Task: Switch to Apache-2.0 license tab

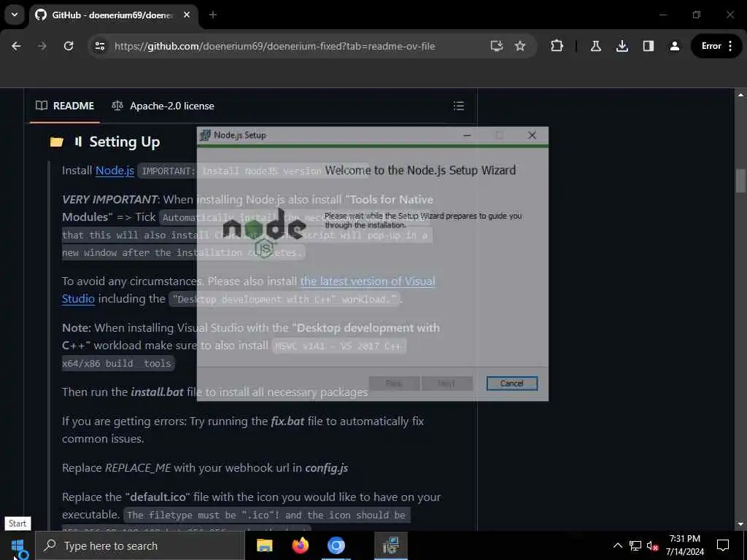Action: 163,106
